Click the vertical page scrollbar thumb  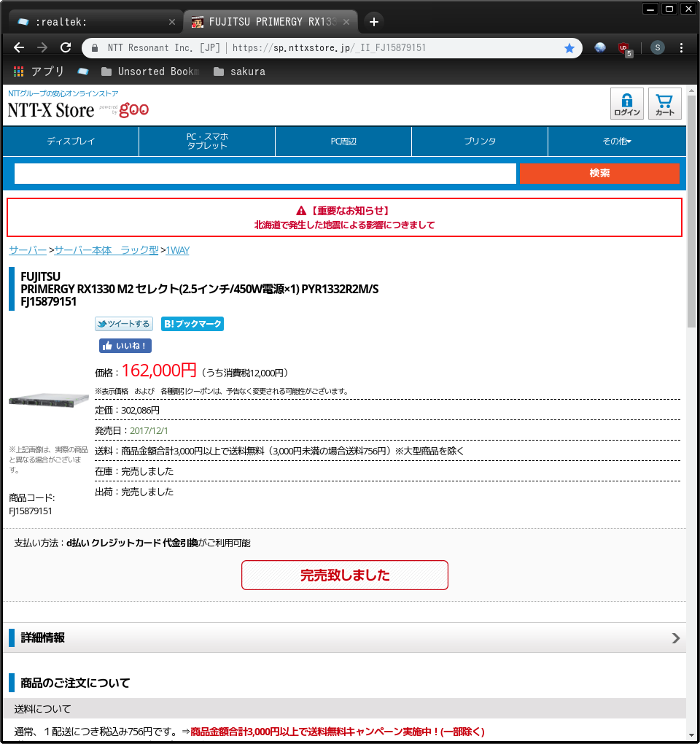click(691, 211)
